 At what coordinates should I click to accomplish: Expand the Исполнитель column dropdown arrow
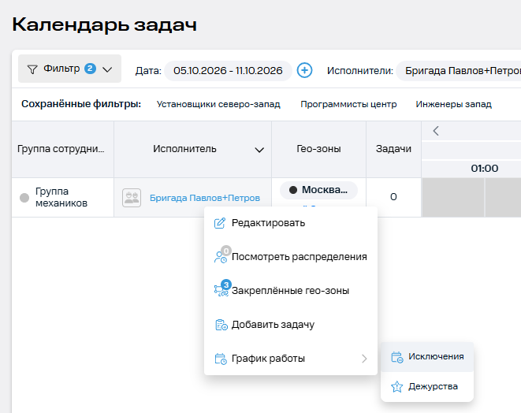tap(259, 150)
